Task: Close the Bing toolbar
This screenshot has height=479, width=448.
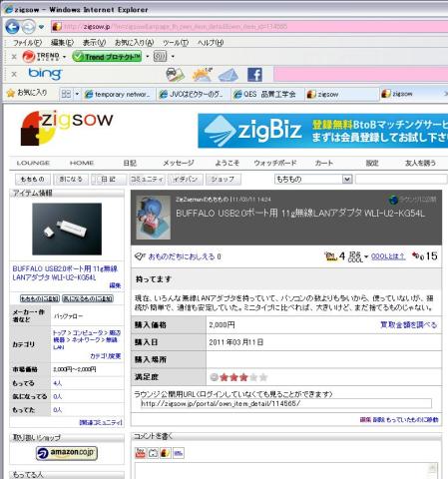Action: 14,74
